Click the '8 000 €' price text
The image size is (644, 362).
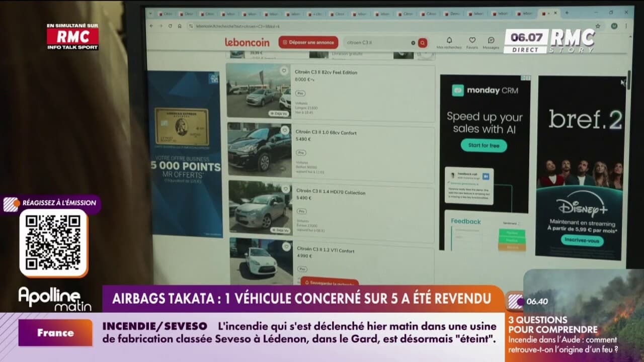click(x=304, y=79)
